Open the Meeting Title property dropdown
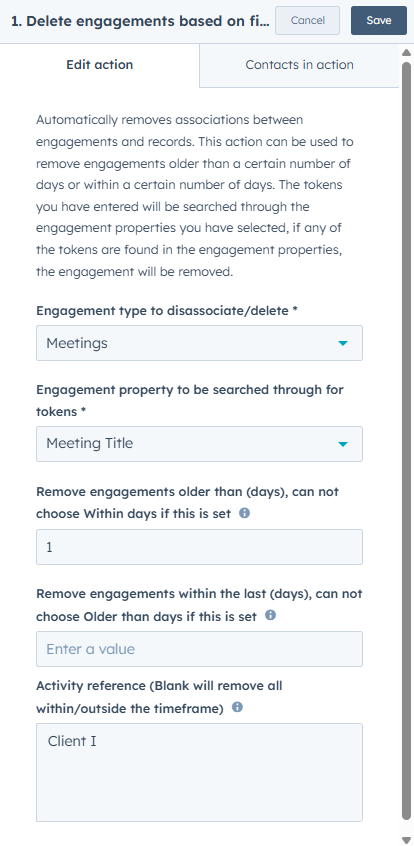This screenshot has width=414, height=846. pos(199,444)
